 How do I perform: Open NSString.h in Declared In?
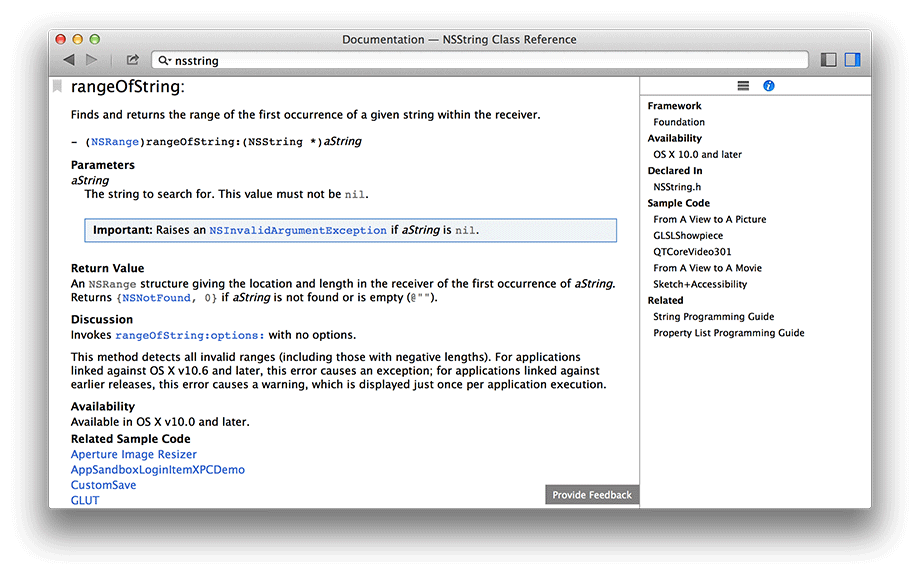click(x=677, y=187)
